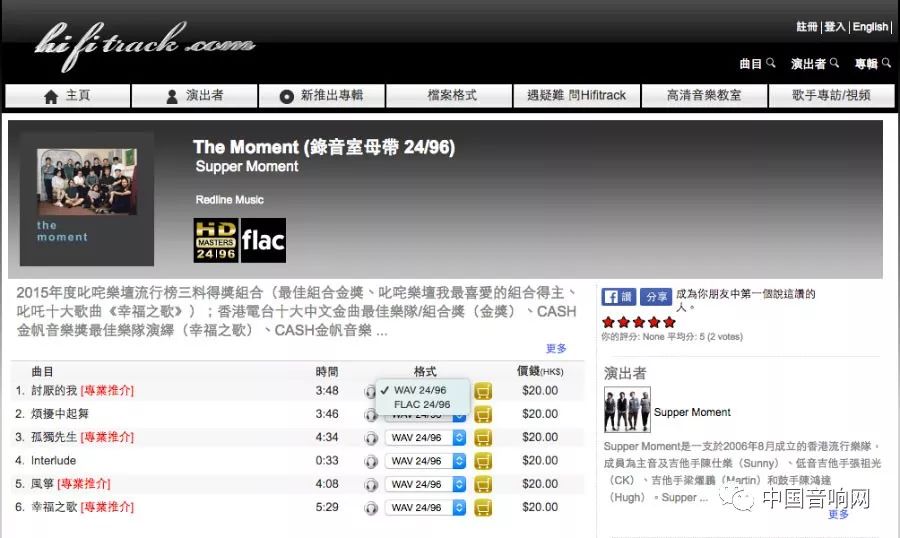
Task: Select track title Interlude
Action: pyautogui.click(x=53, y=460)
